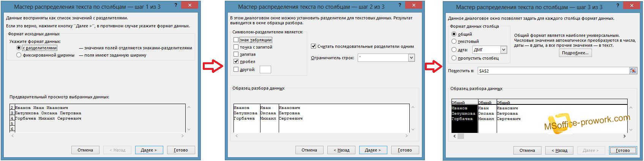Uncheck the 'пробел' delimiter checkbox
This screenshot has height=161, width=644.
click(x=236, y=62)
